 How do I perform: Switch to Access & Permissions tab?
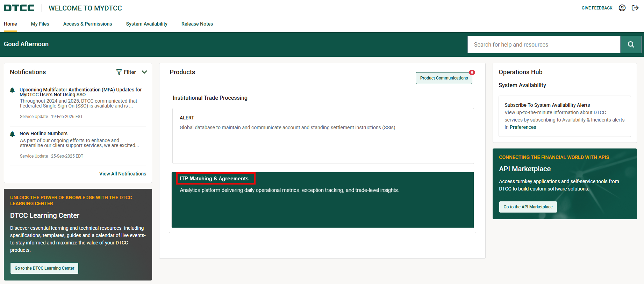coord(87,24)
